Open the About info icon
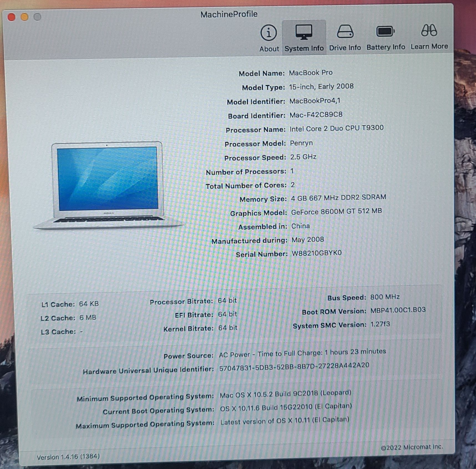Viewport: 476px width, 469px height. coord(269,33)
